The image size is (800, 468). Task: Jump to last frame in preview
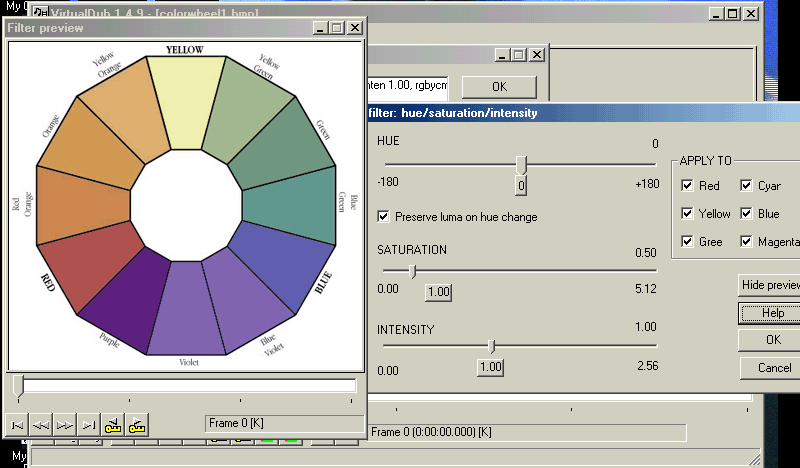pyautogui.click(x=89, y=425)
